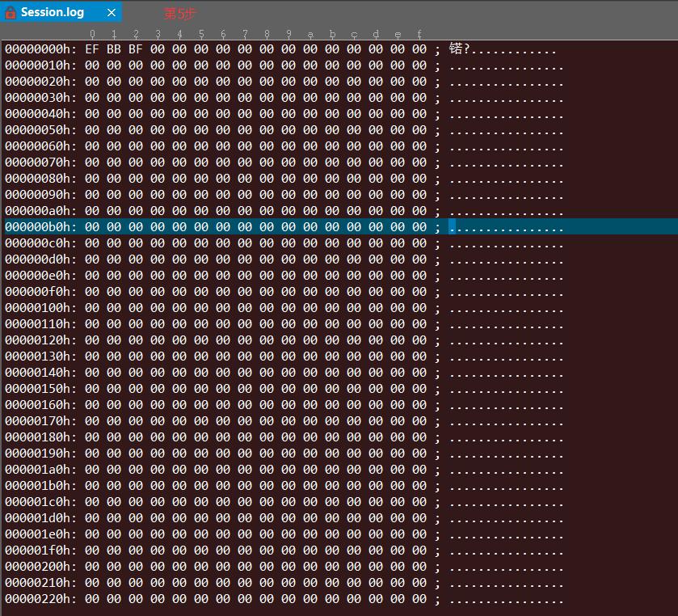Click offset 00000000h row address

click(x=40, y=49)
